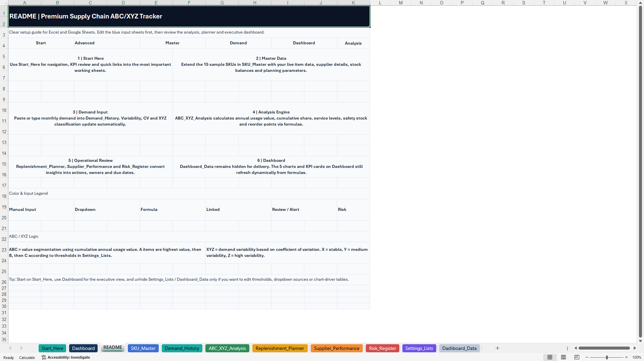Select the 'Review / Alert' legend cell
The width and height of the screenshot is (644, 361).
304,210
